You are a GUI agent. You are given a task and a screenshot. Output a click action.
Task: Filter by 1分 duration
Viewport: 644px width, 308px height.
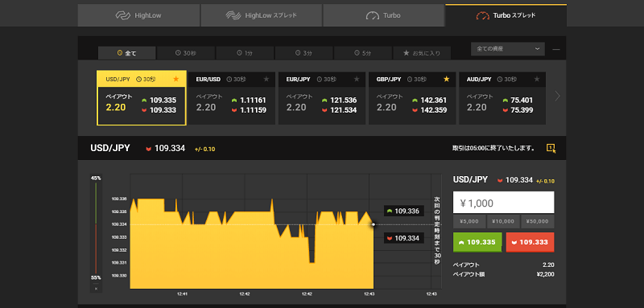coord(245,53)
